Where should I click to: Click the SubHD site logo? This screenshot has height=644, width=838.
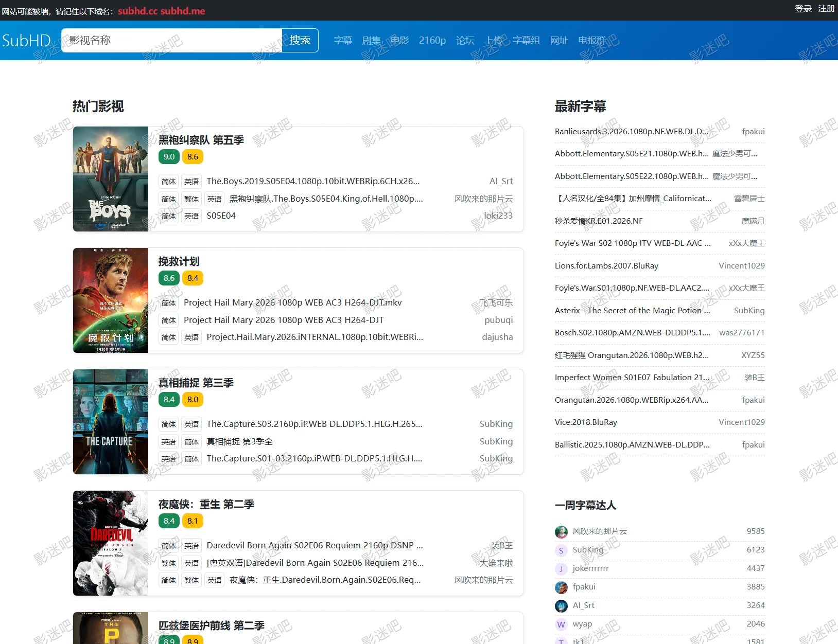tap(26, 41)
